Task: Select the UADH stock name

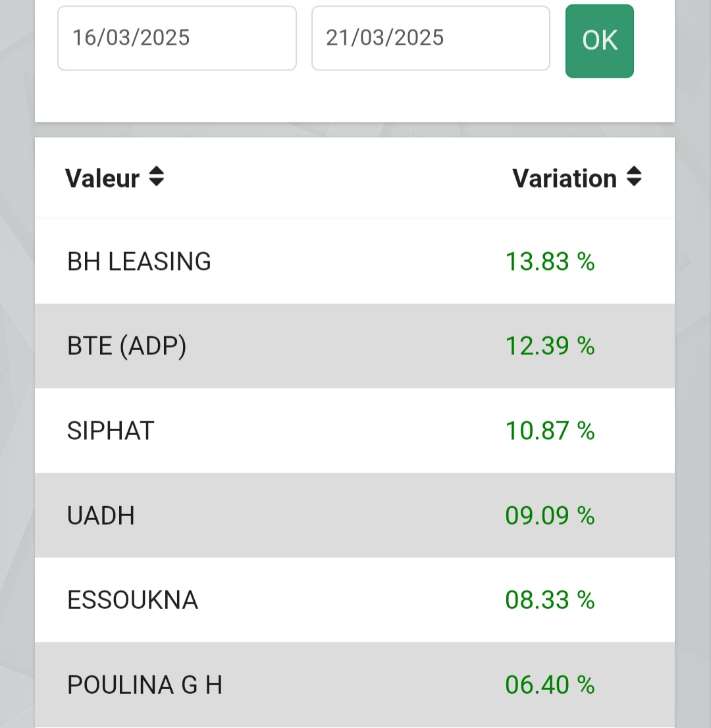Action: pyautogui.click(x=101, y=515)
